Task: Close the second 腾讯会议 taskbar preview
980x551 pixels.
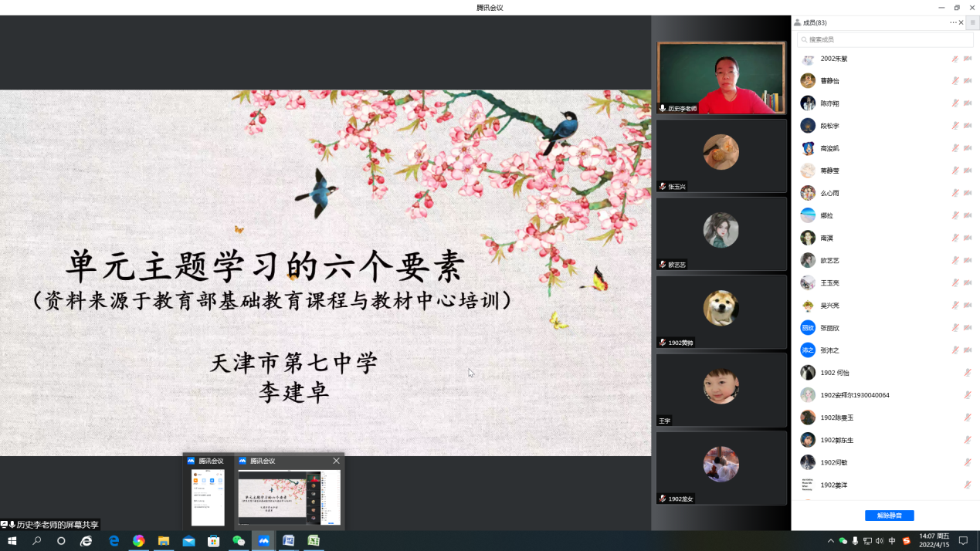Action: [336, 461]
